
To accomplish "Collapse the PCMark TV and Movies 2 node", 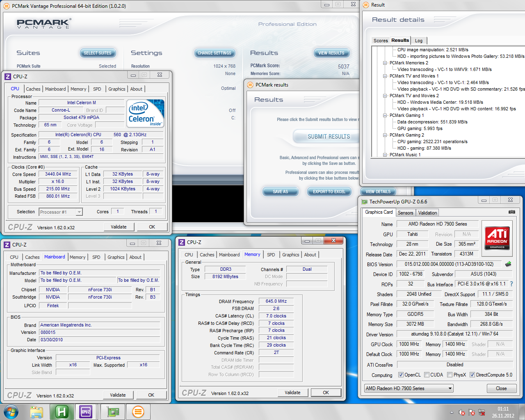I will tap(385, 96).
